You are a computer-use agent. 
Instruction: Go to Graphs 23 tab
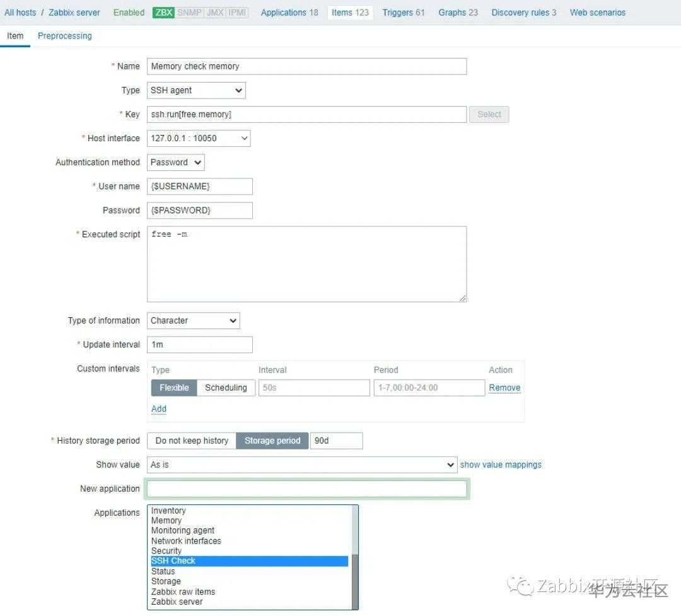click(458, 13)
